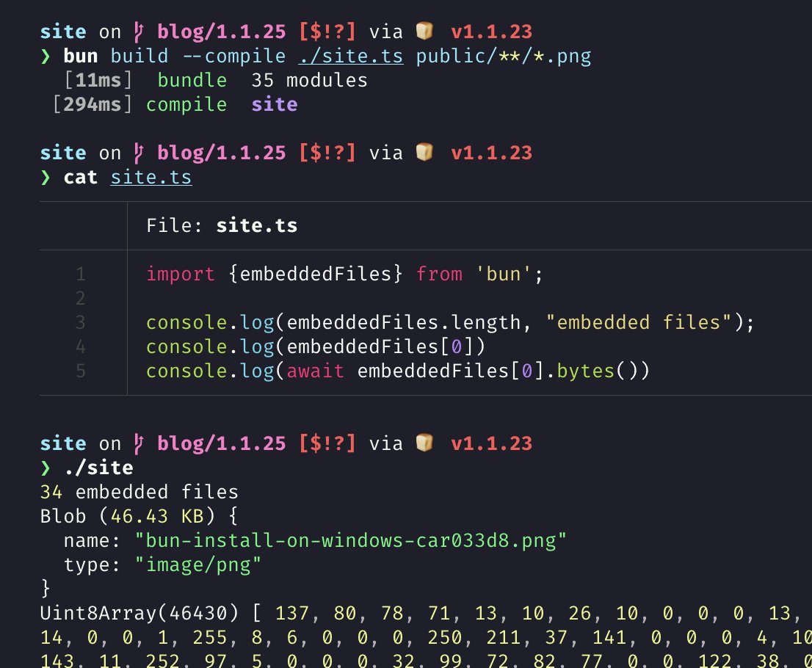Click the '[11ms]' timing
The image size is (812, 668).
(x=98, y=80)
